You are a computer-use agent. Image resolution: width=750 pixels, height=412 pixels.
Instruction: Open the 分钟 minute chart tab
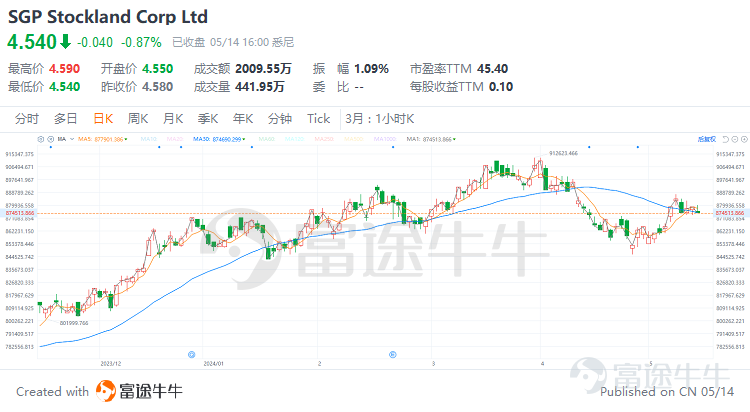pyautogui.click(x=280, y=119)
